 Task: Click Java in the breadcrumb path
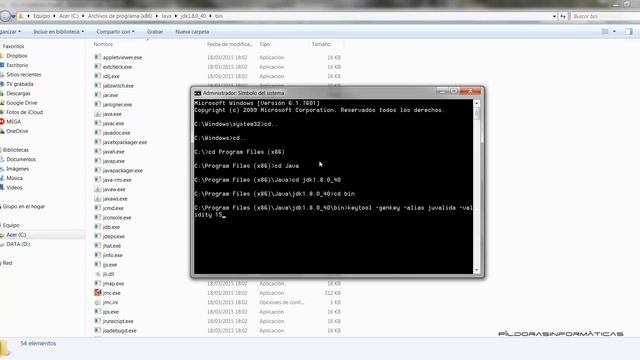(166, 16)
